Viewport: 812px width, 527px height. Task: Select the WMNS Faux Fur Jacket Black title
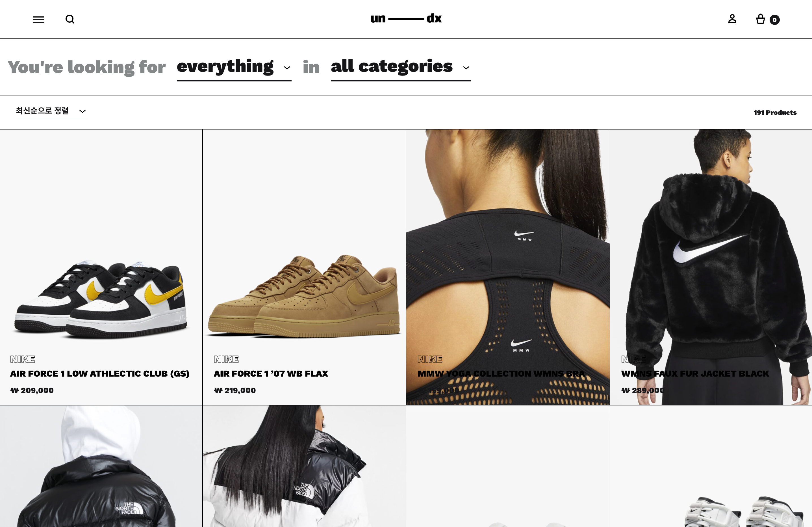695,374
